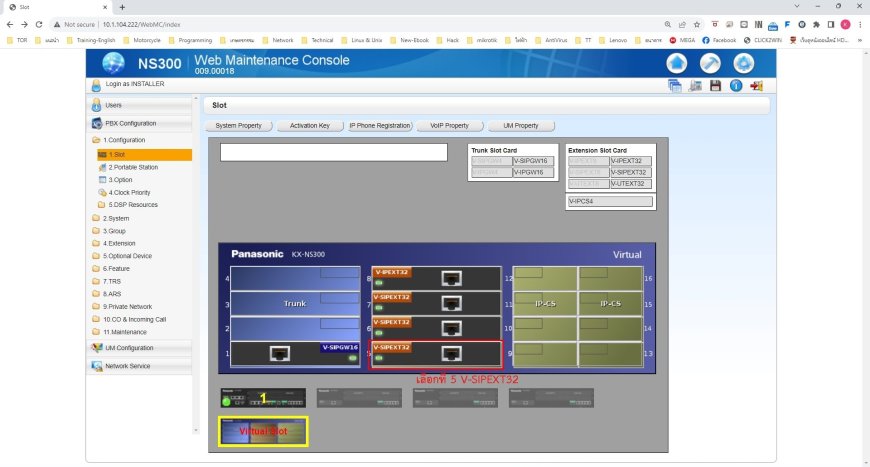The image size is (870, 467).
Task: Select shelf 1 thumbnail below the chassis
Action: pyautogui.click(x=263, y=398)
